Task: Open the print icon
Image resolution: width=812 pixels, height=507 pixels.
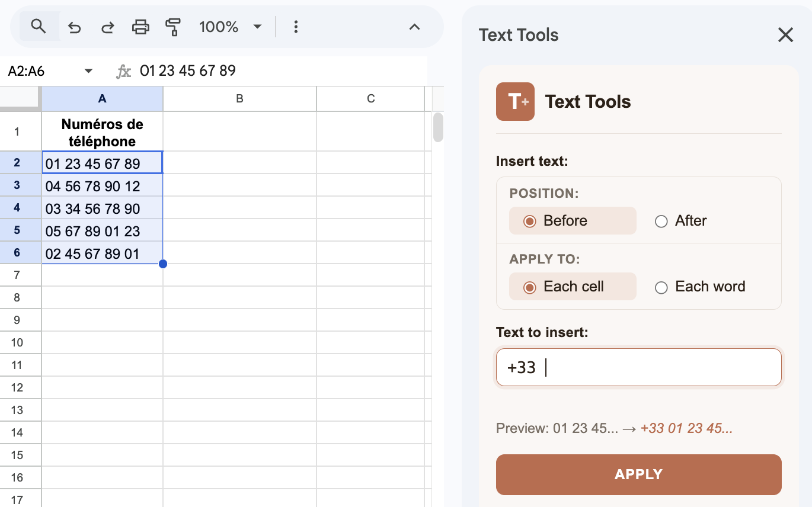Action: 140,27
